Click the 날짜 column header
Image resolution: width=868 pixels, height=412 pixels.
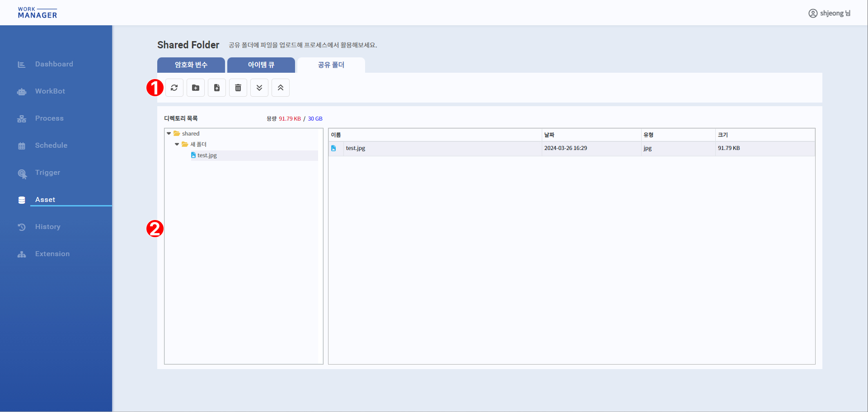point(591,135)
